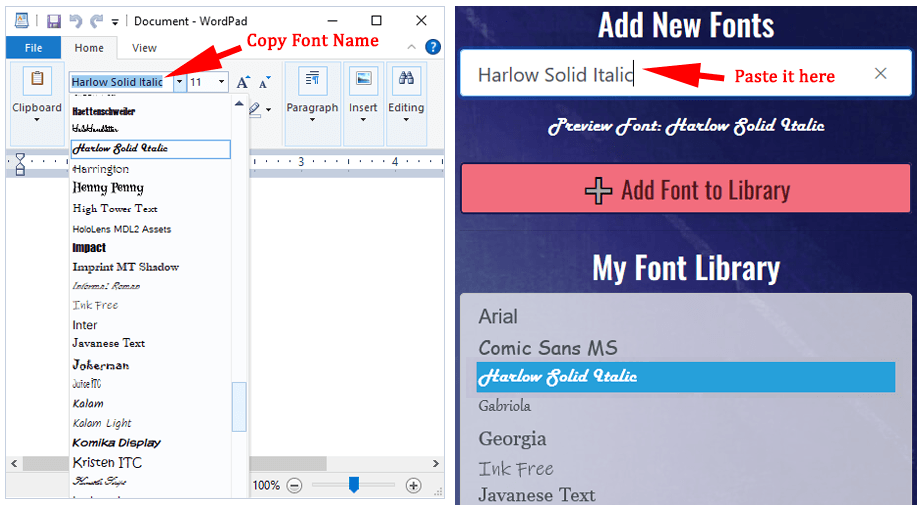This screenshot has height=505, width=920.
Task: Click the 100% zoom level label
Action: 266,486
